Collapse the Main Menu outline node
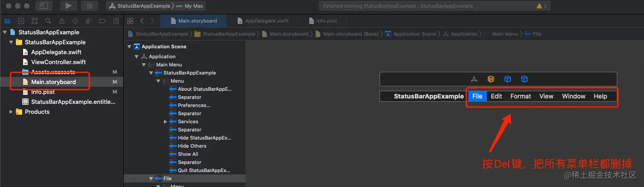Viewport: 644px width, 187px height. (x=144, y=65)
